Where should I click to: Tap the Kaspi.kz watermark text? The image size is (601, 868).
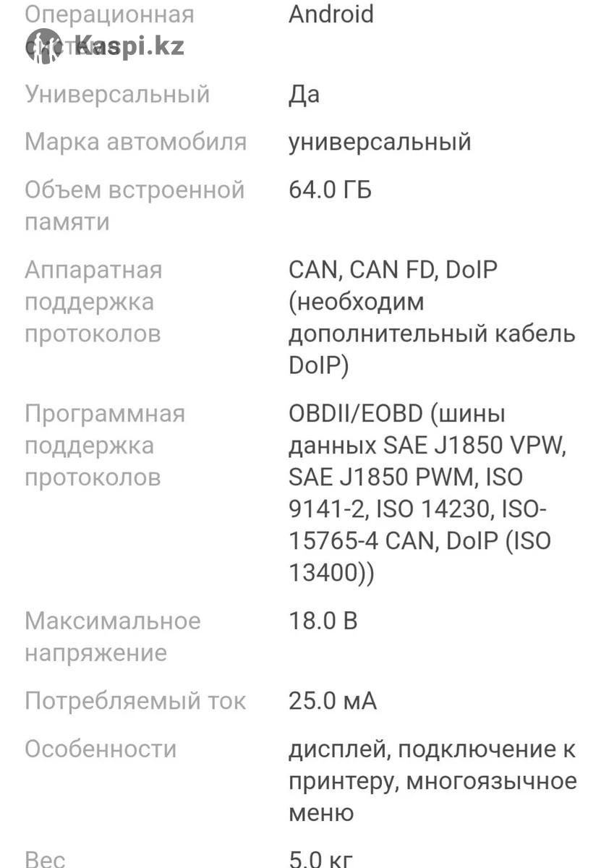[x=129, y=46]
